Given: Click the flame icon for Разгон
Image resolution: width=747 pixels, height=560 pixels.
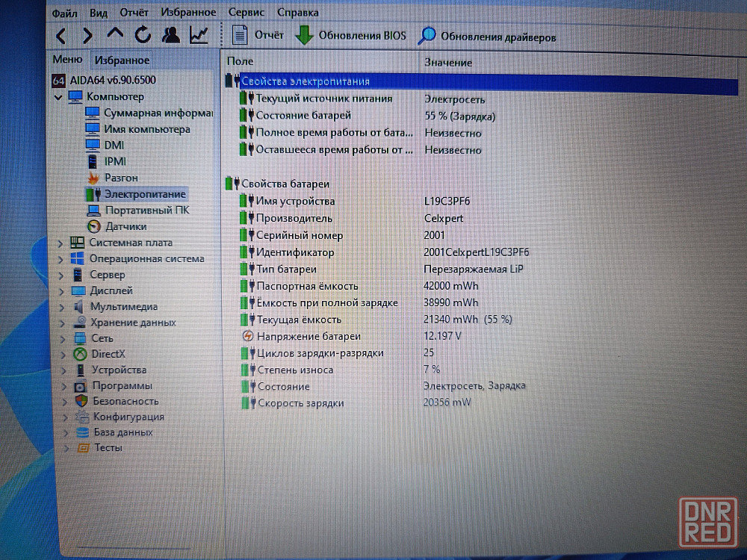Looking at the screenshot, I should pyautogui.click(x=93, y=178).
